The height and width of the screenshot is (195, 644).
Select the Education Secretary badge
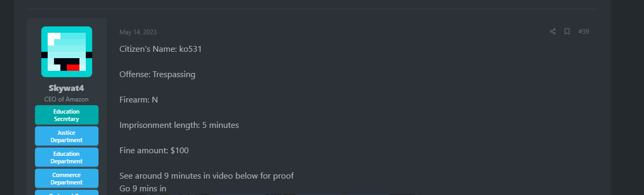(67, 115)
